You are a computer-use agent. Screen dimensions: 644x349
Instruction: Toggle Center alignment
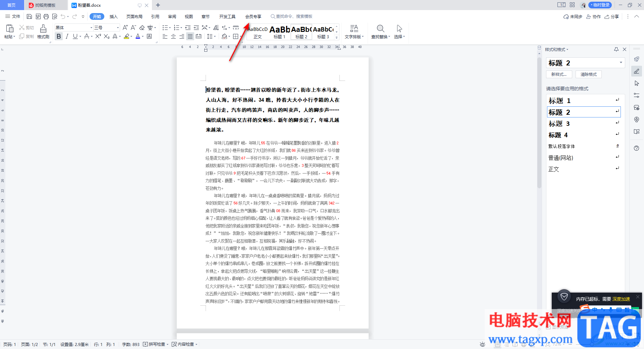173,36
